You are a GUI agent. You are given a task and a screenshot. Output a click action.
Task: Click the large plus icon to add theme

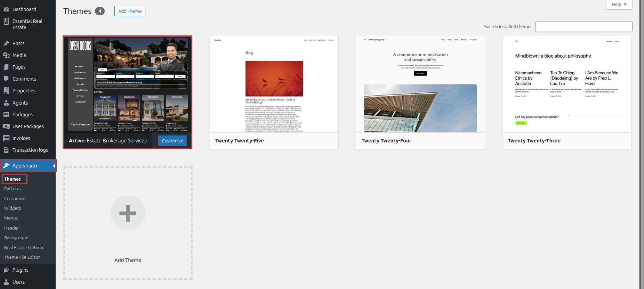point(128,213)
